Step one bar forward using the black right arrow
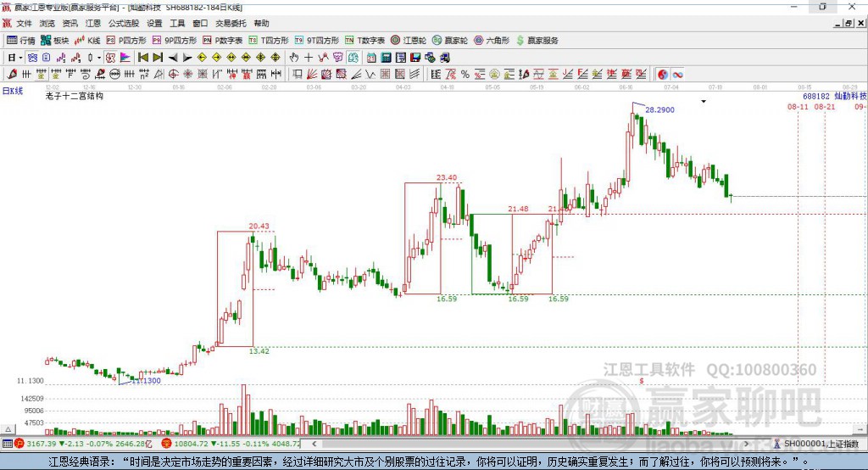The width and height of the screenshot is (868, 470). (187, 58)
